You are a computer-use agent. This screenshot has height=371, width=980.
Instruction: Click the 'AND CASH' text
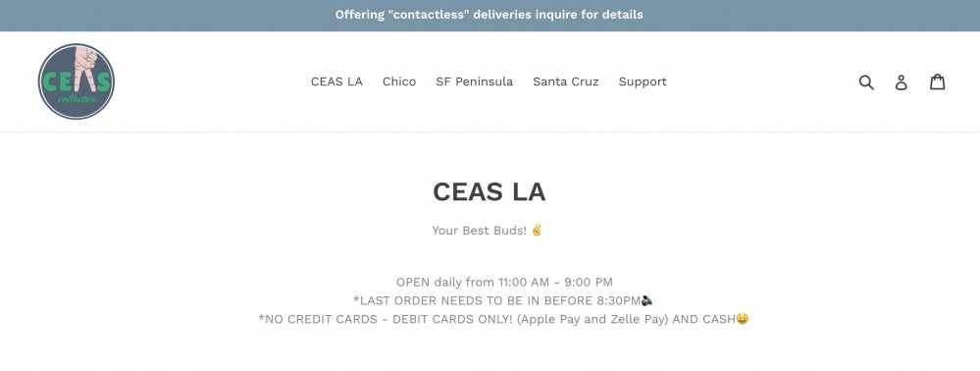point(703,319)
